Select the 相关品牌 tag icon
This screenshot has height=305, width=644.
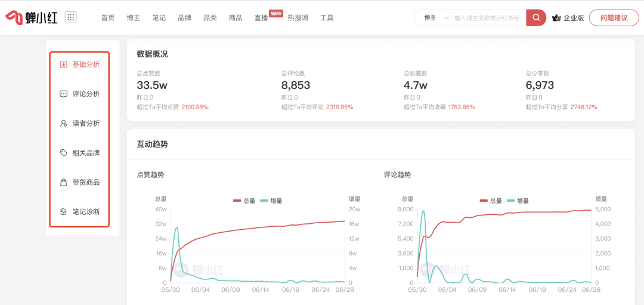click(64, 153)
